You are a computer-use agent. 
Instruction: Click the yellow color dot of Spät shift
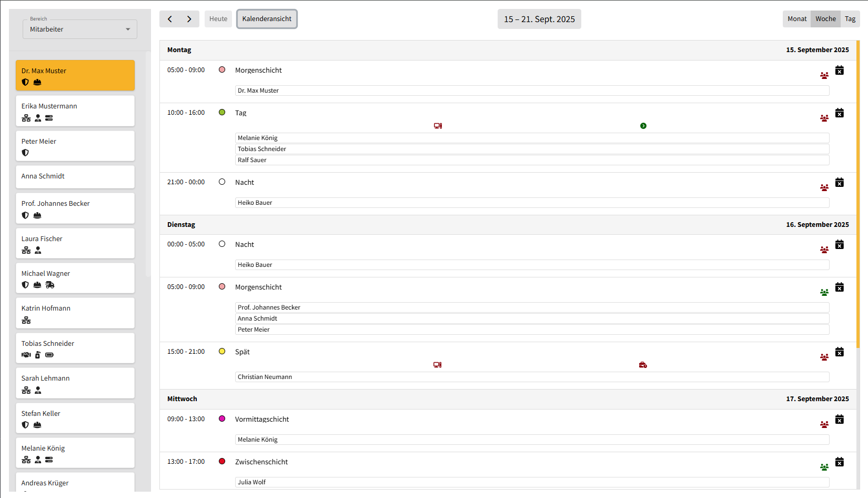tap(222, 351)
